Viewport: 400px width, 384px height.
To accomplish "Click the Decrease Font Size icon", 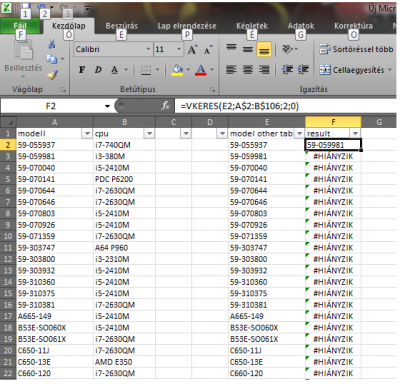I will tap(208, 50).
